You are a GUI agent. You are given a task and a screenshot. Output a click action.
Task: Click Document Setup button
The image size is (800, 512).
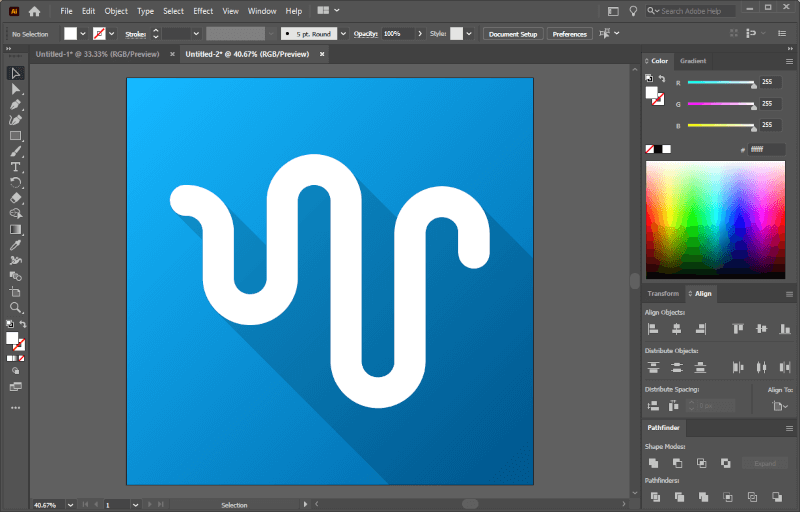[513, 34]
